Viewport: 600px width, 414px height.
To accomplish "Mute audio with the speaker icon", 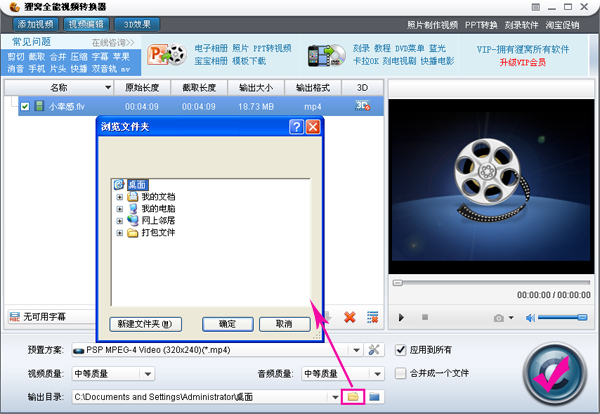I will tap(530, 318).
